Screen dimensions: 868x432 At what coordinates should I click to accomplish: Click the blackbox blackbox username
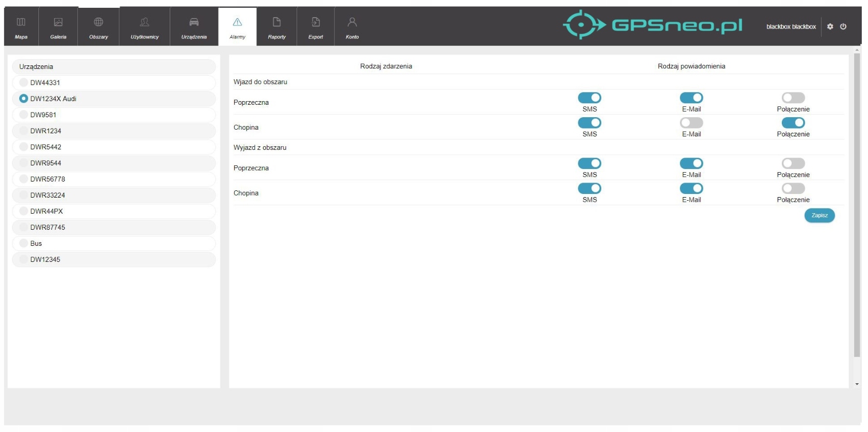[791, 26]
